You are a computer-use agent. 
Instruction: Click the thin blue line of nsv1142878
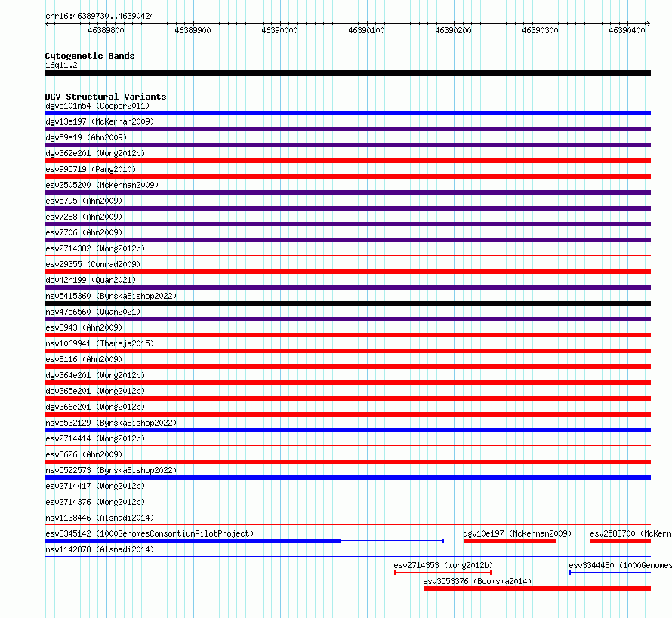(x=347, y=556)
